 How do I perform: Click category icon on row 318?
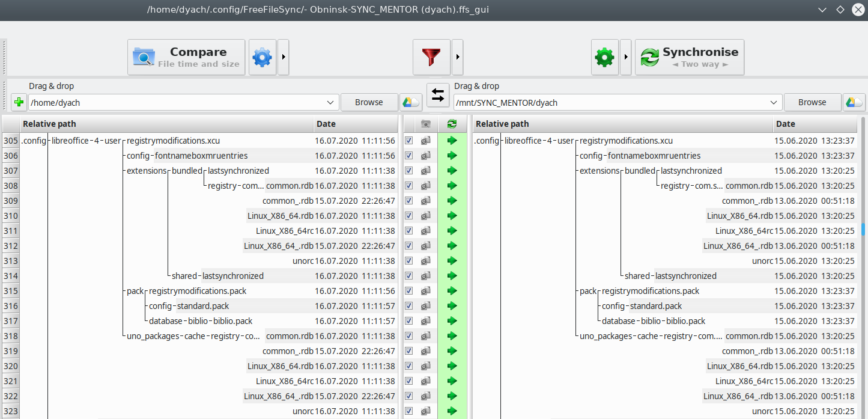426,336
